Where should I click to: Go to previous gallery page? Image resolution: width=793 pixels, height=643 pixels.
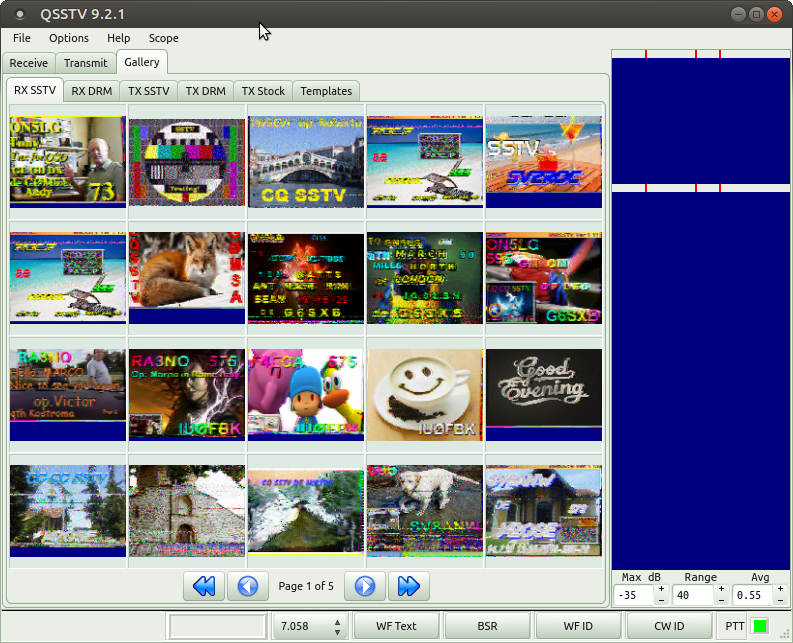(249, 586)
